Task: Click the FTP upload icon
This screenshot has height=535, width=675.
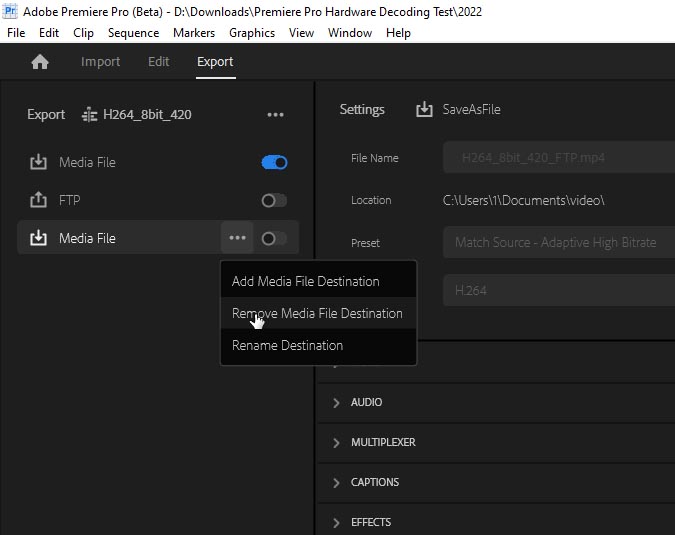Action: pyautogui.click(x=38, y=200)
